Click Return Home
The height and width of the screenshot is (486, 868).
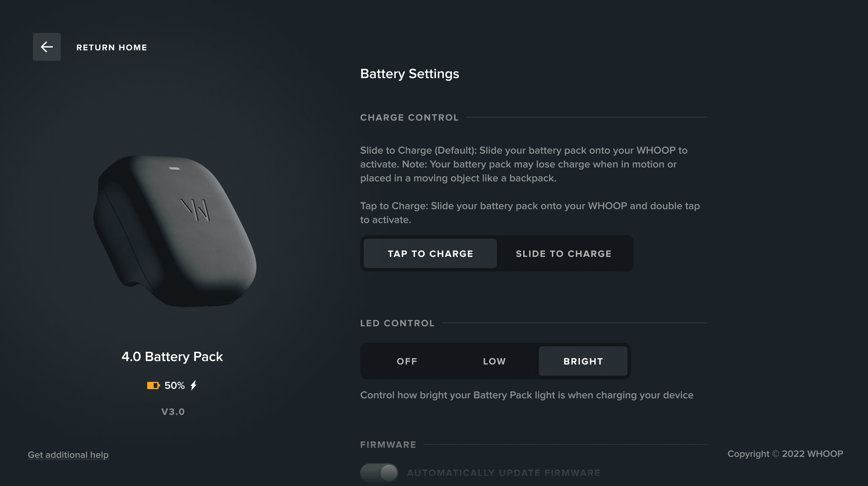point(111,47)
